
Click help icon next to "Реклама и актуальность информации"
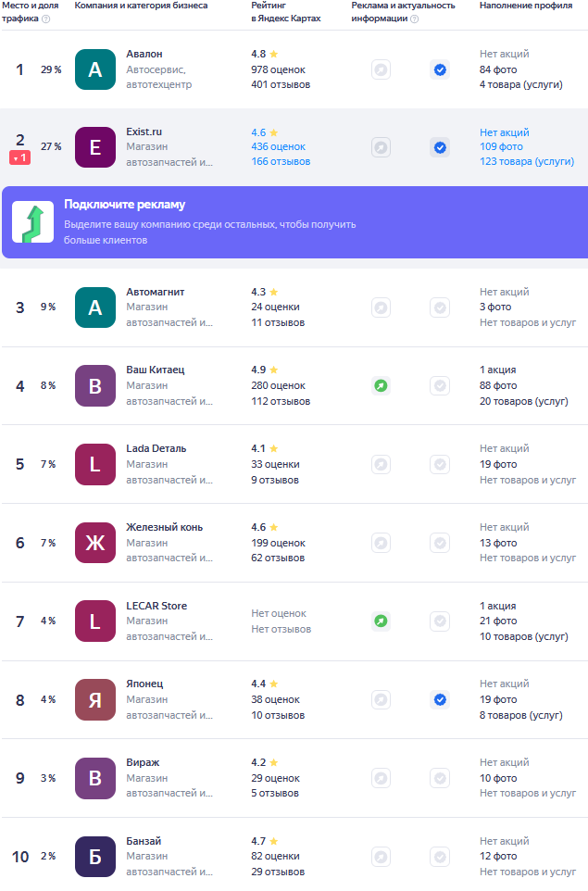click(414, 19)
